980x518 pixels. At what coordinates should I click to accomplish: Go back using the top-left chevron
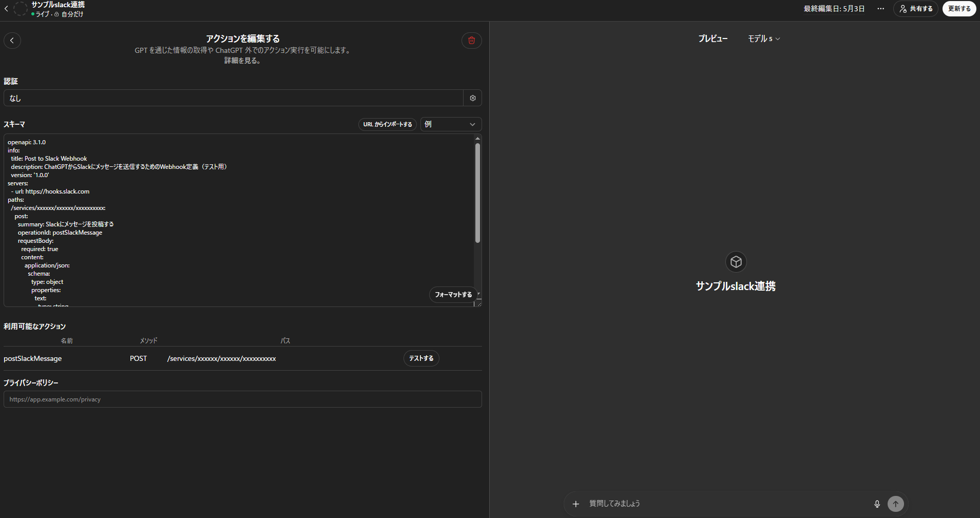(6, 9)
